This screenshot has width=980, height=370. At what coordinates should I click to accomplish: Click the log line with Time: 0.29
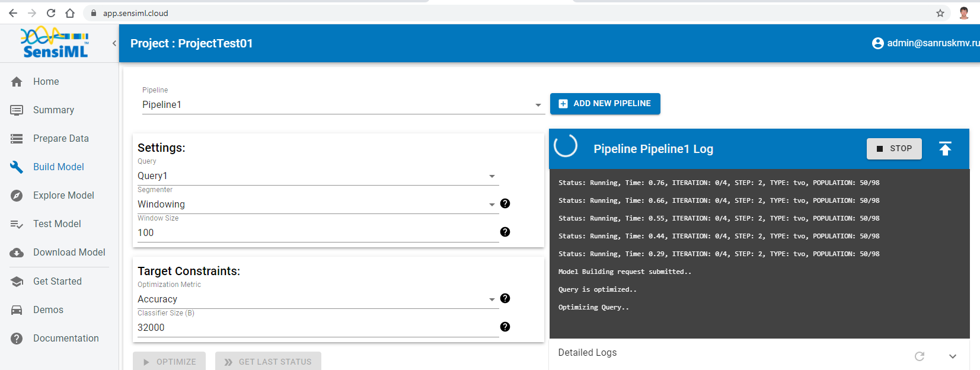click(719, 254)
